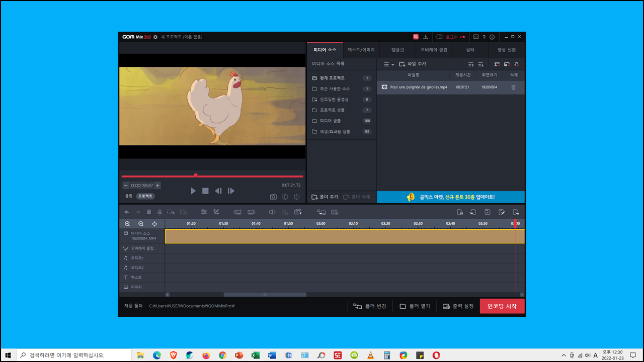
Task: Click the 00:02:59.87 timecode field
Action: (x=142, y=186)
